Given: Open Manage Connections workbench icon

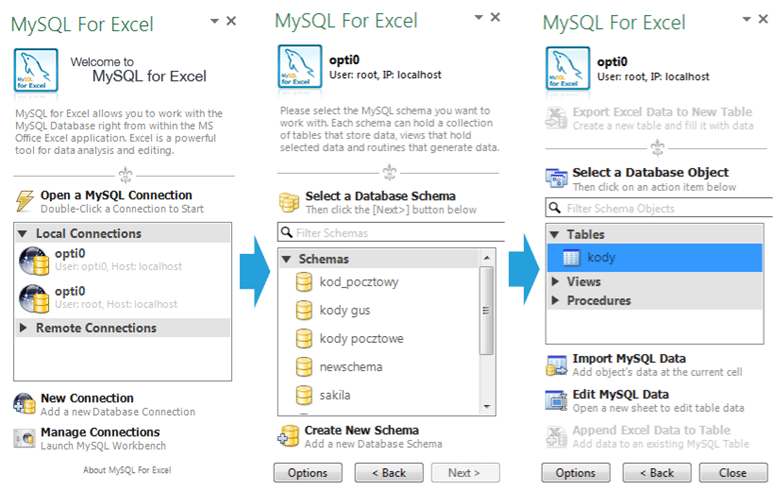Looking at the screenshot, I should pyautogui.click(x=25, y=438).
